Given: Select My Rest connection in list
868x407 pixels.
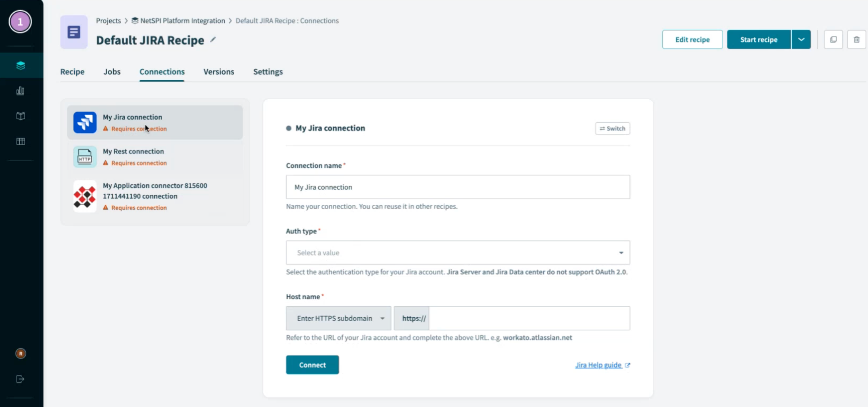Looking at the screenshot, I should pos(155,157).
